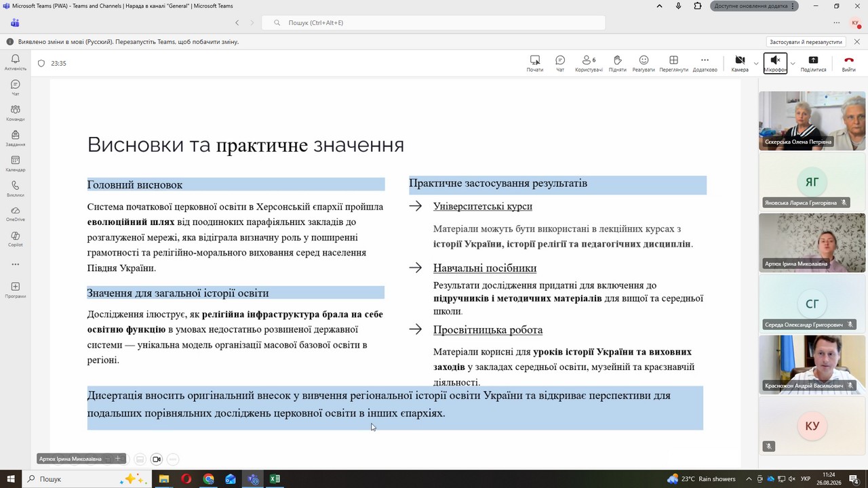Open the Виклики (Calls) sidebar item

[15, 188]
